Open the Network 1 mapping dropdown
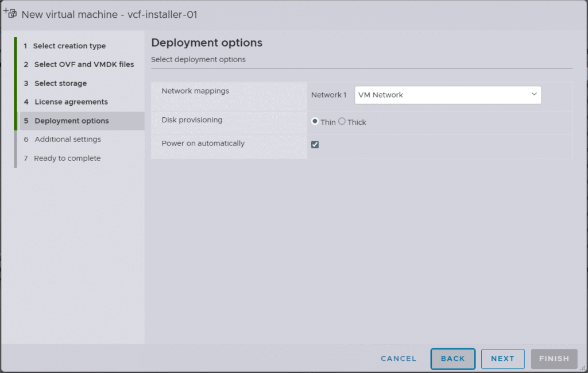The height and width of the screenshot is (373, 588). pyautogui.click(x=447, y=95)
